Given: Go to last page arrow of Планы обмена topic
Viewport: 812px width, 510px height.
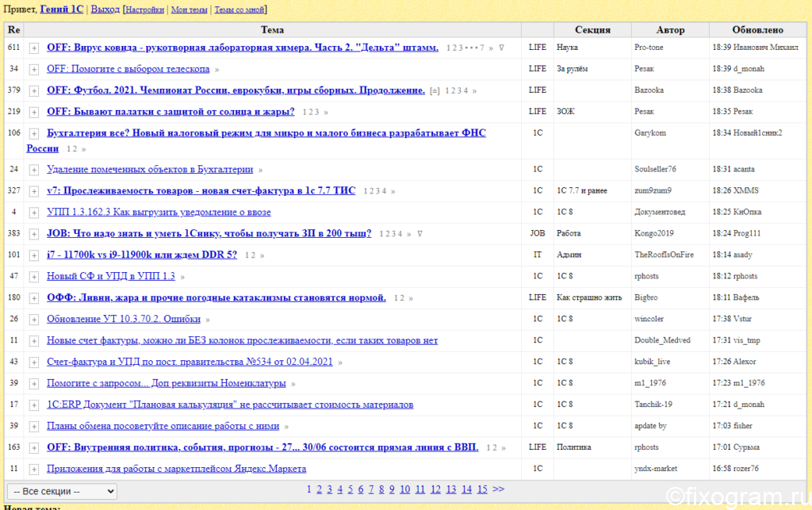Looking at the screenshot, I should (286, 427).
